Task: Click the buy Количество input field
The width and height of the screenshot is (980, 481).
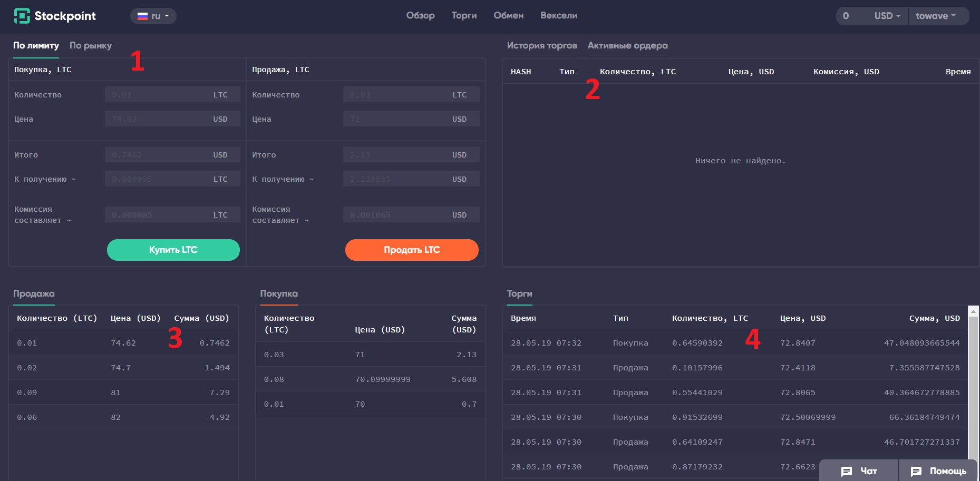Action: [x=172, y=95]
